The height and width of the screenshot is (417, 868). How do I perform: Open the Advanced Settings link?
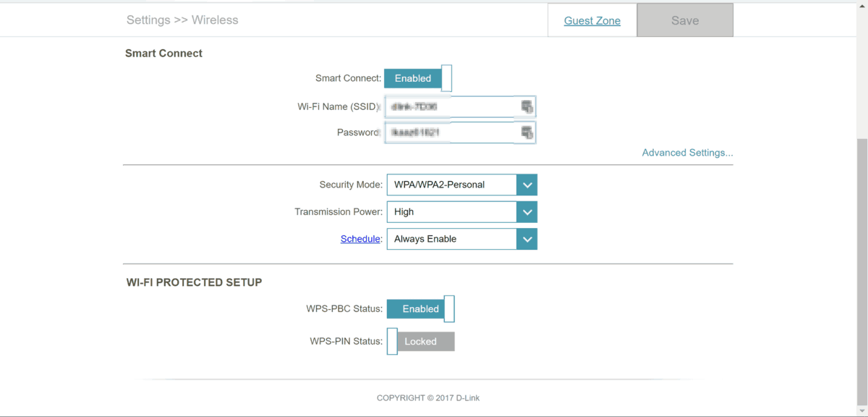tap(687, 153)
